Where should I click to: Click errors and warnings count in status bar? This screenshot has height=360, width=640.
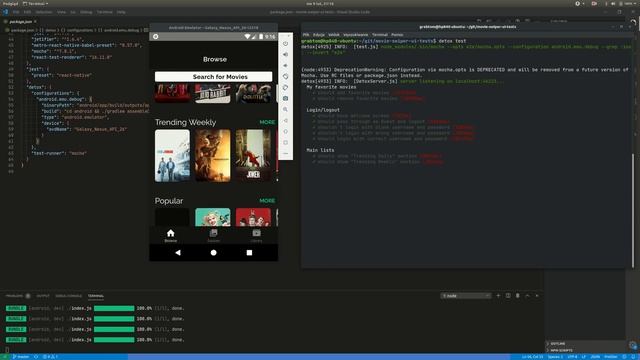click(x=50, y=357)
